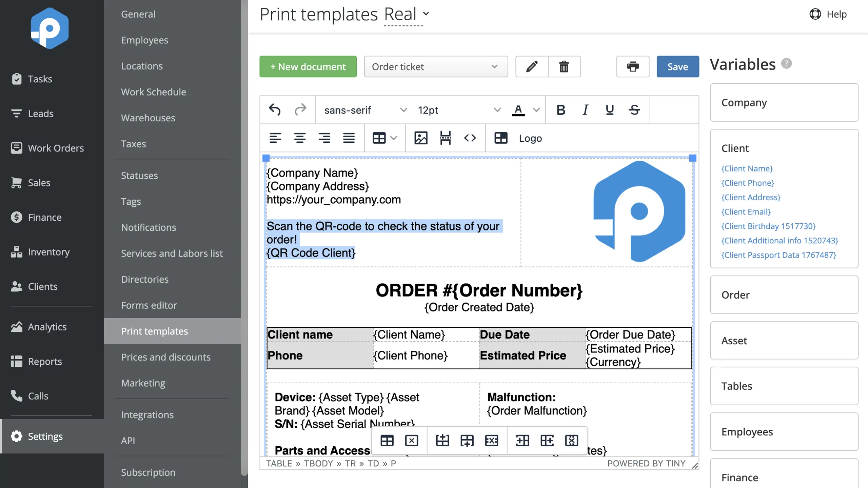Screen dimensions: 868x488
Task: Click the Variables help question mark
Action: click(786, 64)
